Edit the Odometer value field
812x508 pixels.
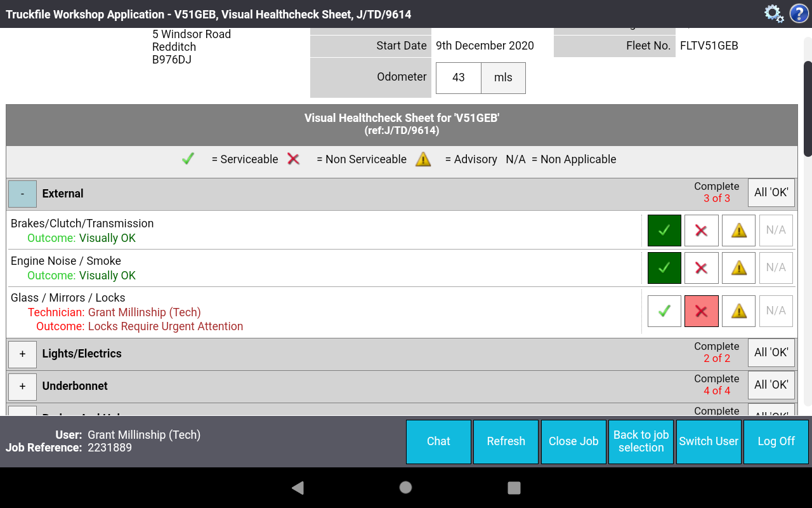click(x=459, y=77)
